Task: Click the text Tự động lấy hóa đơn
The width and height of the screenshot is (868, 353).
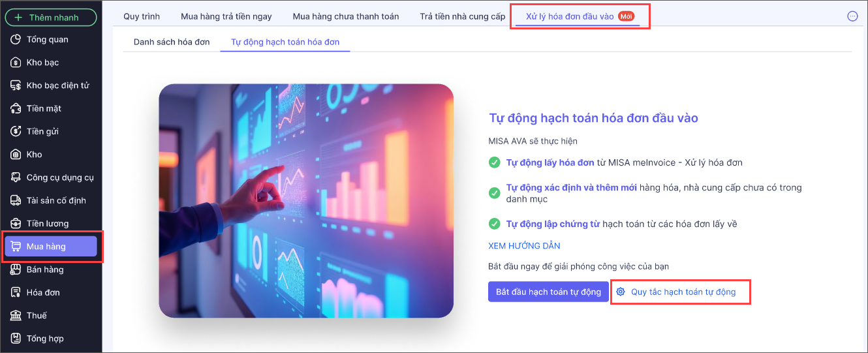Action: tap(550, 162)
